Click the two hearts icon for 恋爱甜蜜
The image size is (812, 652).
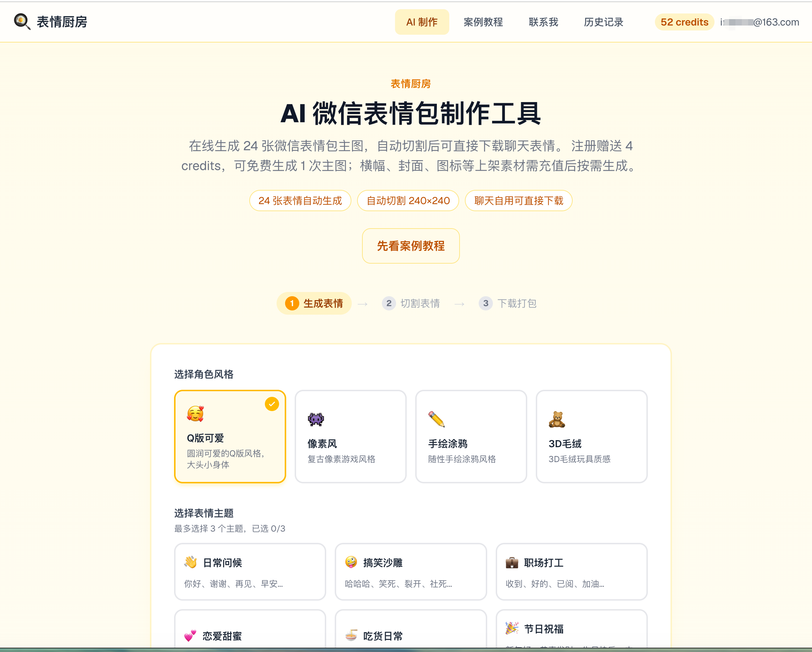(190, 636)
